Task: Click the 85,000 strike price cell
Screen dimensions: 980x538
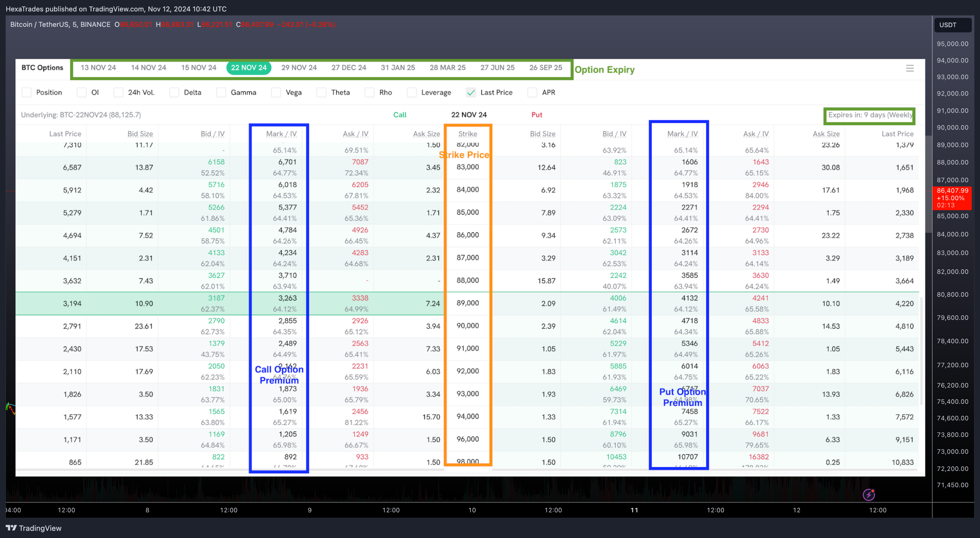Action: [x=467, y=212]
